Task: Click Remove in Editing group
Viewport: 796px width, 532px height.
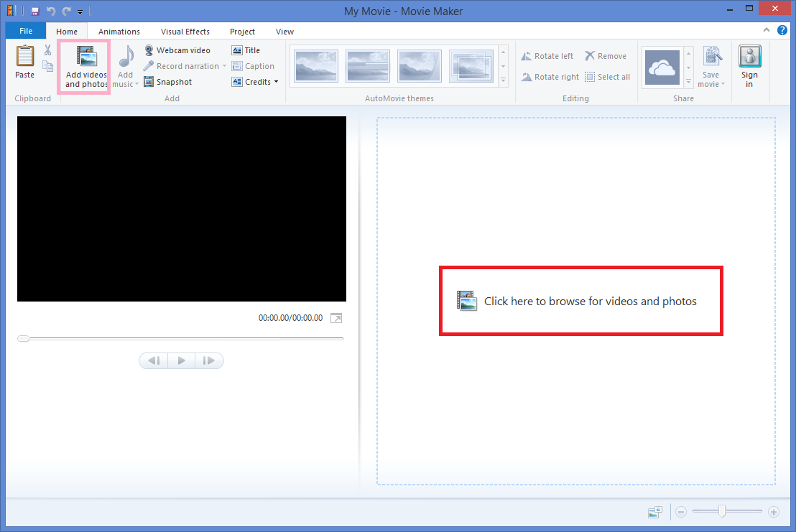Action: tap(606, 56)
